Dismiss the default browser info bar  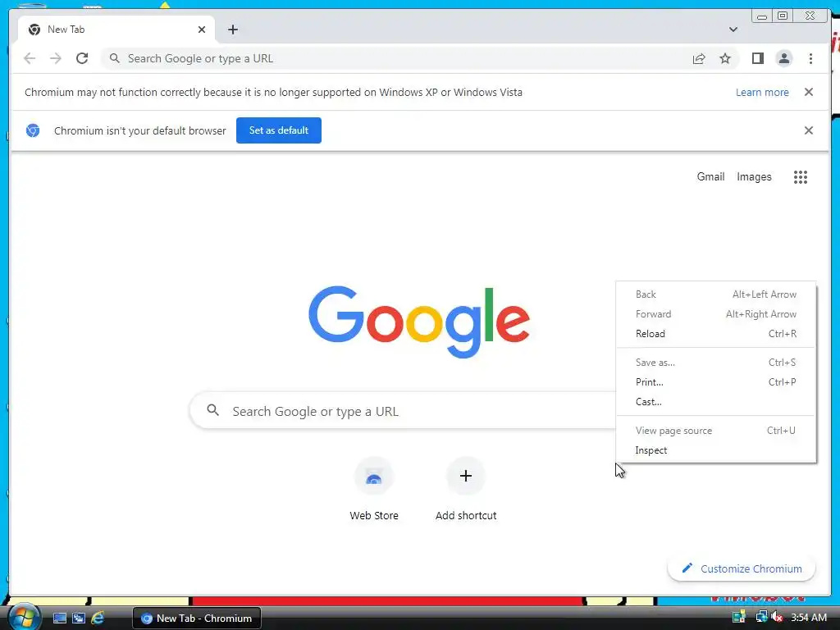pyautogui.click(x=808, y=130)
